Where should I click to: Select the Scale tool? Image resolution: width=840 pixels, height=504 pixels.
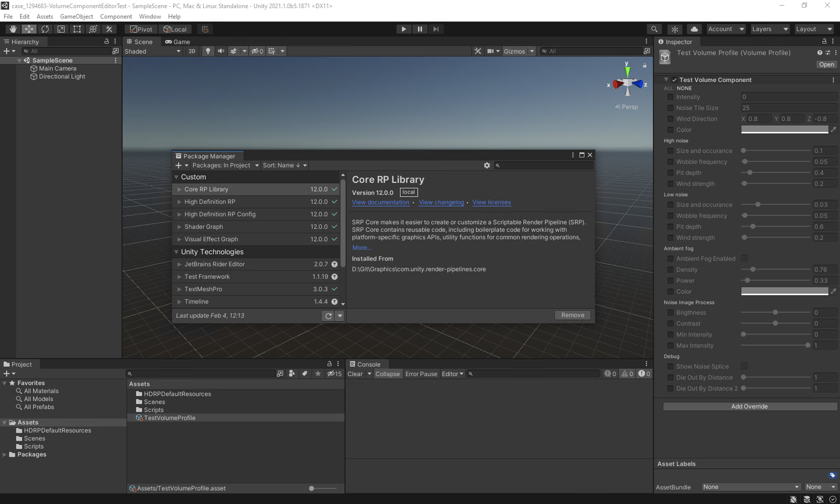tap(61, 29)
